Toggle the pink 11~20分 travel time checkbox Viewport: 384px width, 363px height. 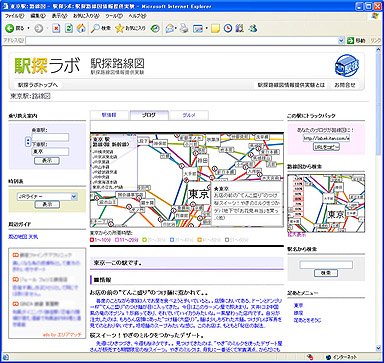(x=117, y=240)
